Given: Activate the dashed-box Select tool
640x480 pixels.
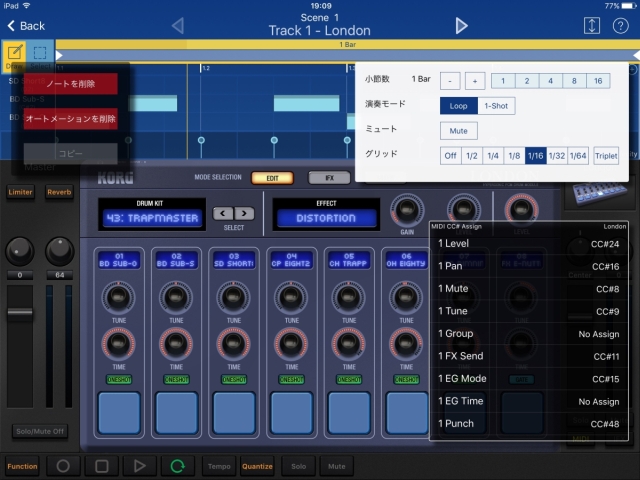Looking at the screenshot, I should (41, 52).
